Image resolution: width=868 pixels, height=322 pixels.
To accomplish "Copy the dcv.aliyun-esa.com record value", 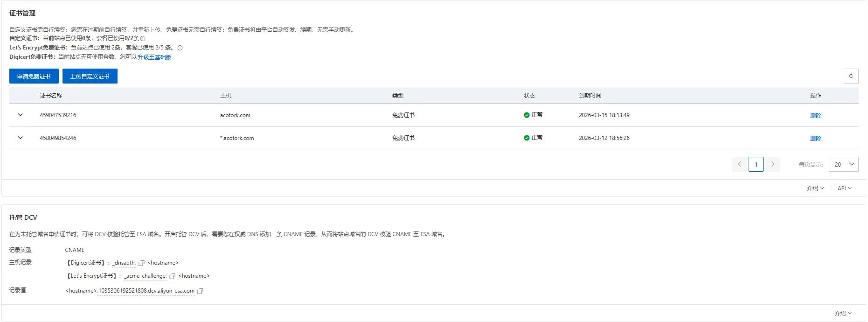I will coord(200,291).
